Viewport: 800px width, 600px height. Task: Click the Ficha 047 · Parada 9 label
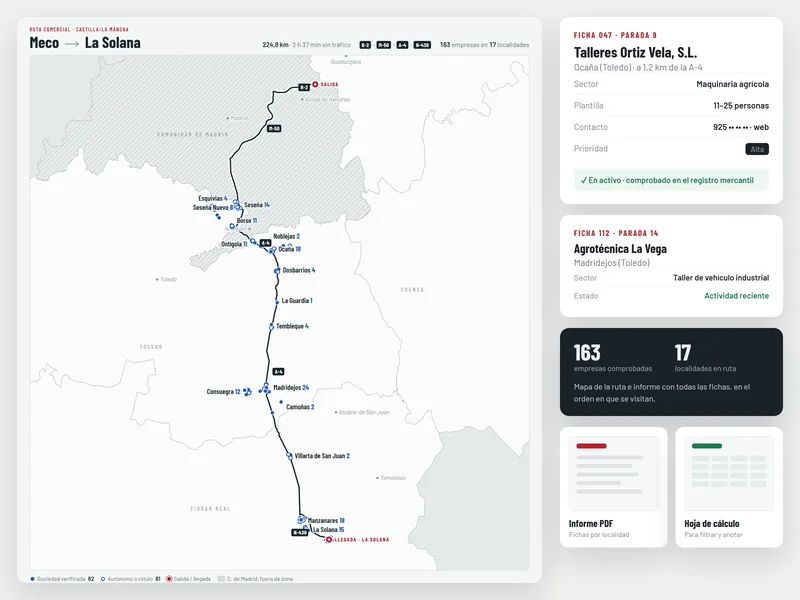click(x=615, y=35)
